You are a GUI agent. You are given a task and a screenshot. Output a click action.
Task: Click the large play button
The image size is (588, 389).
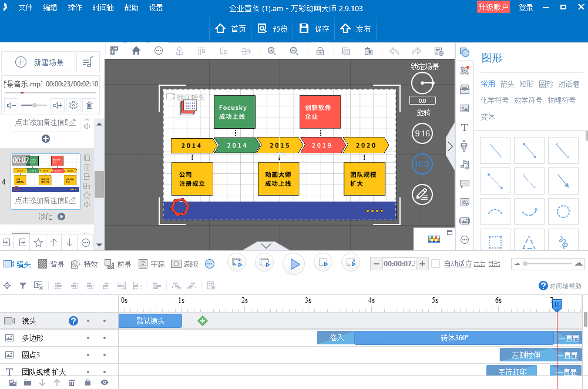click(x=294, y=264)
